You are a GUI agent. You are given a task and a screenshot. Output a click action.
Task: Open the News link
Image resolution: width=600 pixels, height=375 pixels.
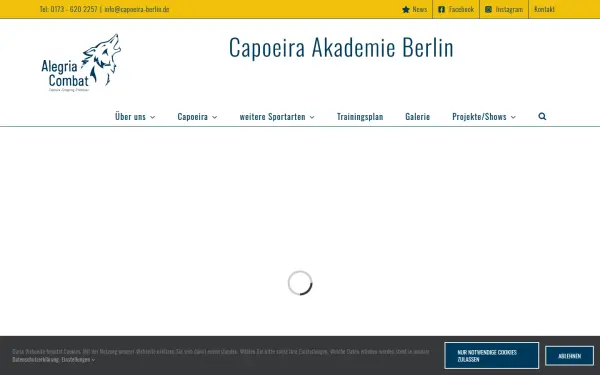coord(419,9)
